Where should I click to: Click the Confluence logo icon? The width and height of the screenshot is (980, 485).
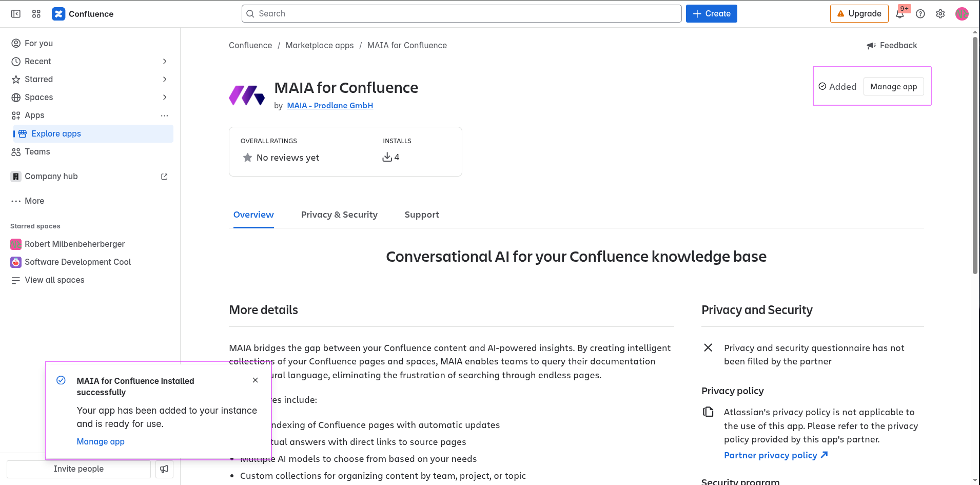(58, 14)
